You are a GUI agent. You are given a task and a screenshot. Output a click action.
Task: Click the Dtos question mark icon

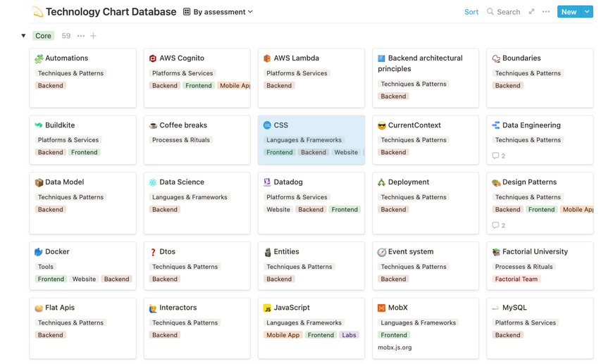click(x=153, y=252)
